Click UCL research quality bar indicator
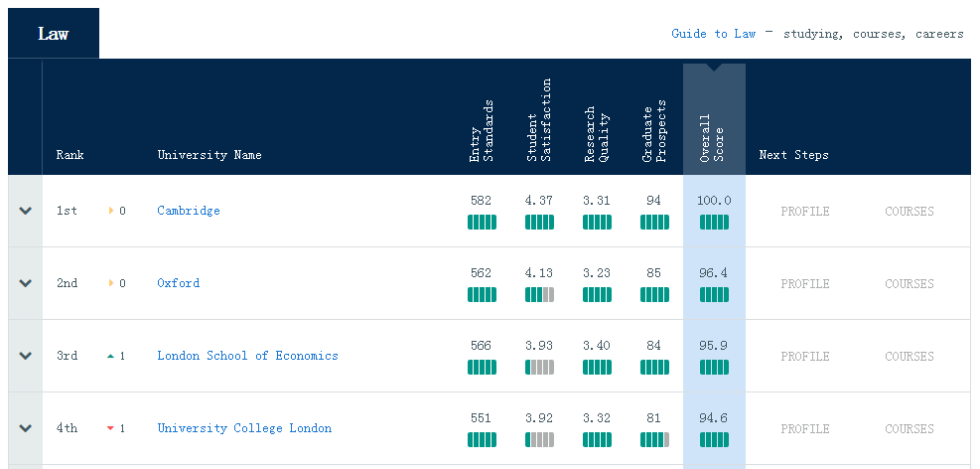The width and height of the screenshot is (980, 469). point(598,439)
